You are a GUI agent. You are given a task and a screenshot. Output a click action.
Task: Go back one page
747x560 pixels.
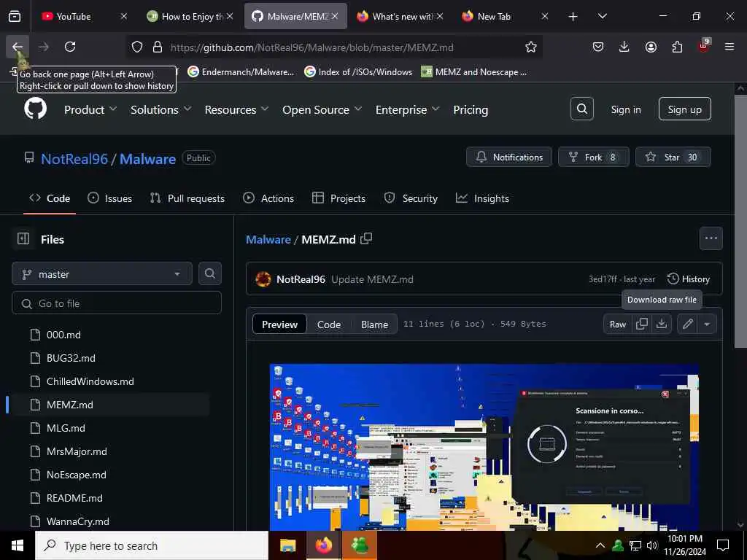18,47
